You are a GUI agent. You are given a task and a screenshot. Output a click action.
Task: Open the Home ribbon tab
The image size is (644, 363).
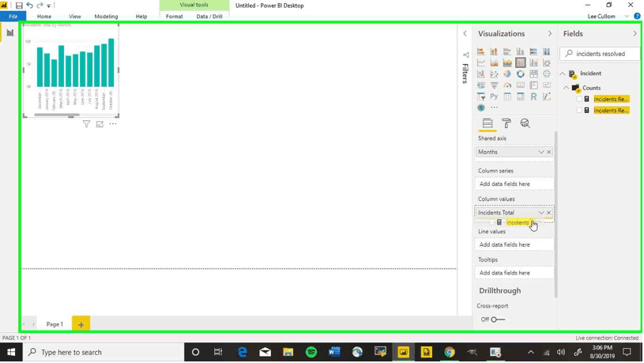coord(44,17)
